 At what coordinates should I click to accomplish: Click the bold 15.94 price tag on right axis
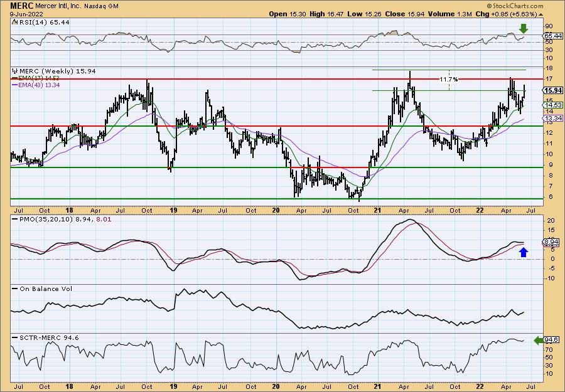[552, 91]
